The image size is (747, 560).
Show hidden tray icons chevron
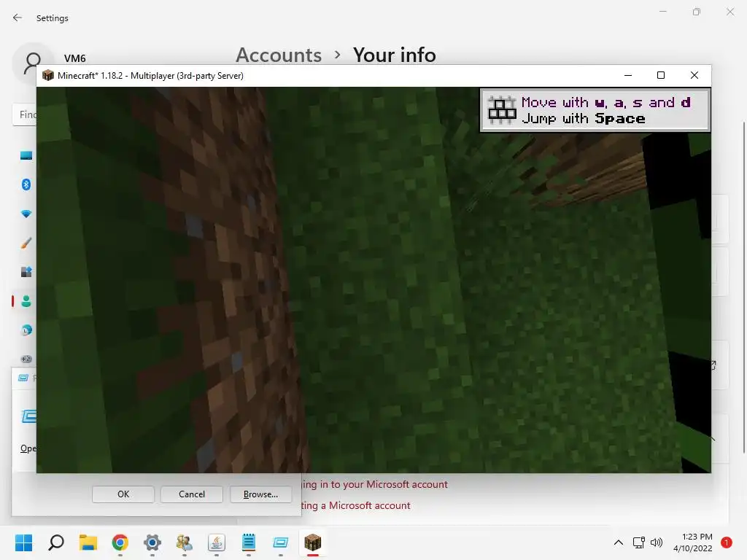pyautogui.click(x=619, y=542)
